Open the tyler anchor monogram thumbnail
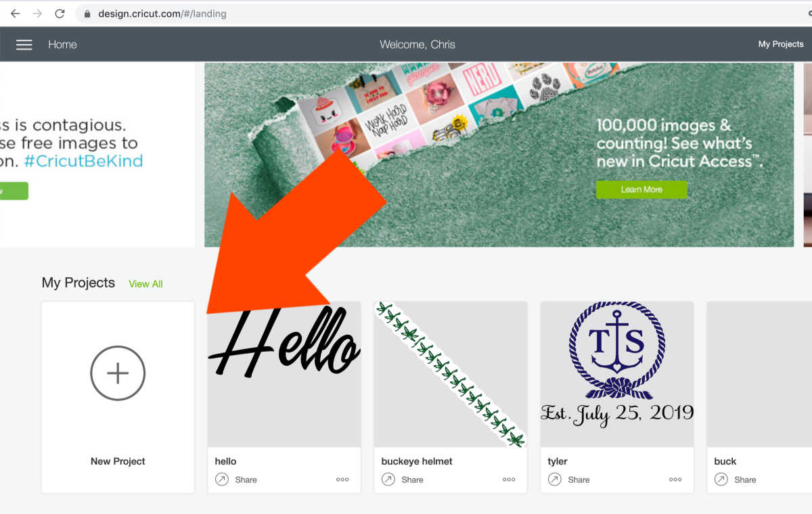Screen dimensions: 812x514 (x=616, y=374)
